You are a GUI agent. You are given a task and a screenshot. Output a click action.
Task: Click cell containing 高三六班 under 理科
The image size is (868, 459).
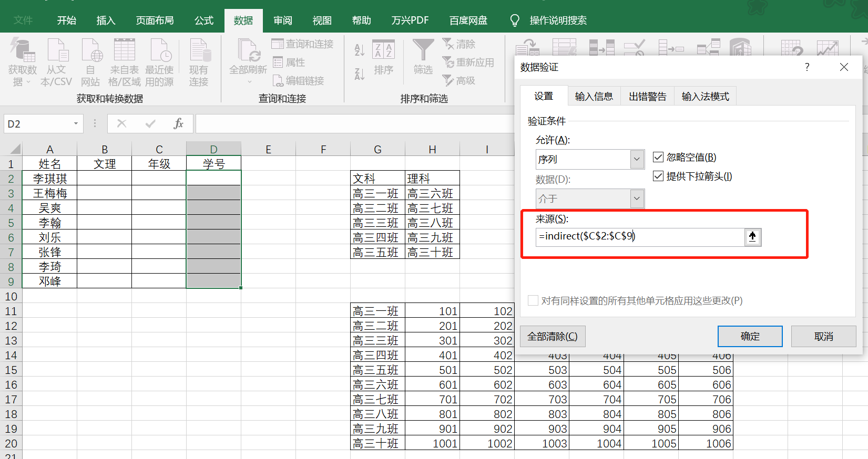pos(432,193)
